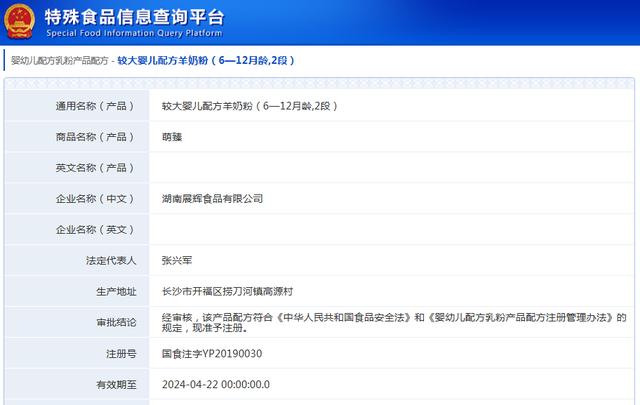This screenshot has width=640, height=405.
Task: Select the brand name value 萌臻
Action: click(172, 137)
